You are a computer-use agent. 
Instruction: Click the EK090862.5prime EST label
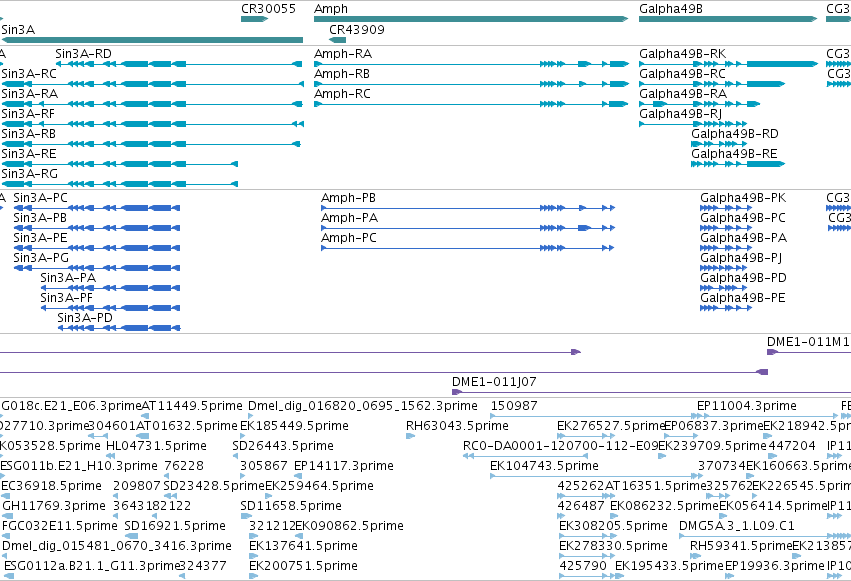(350, 526)
